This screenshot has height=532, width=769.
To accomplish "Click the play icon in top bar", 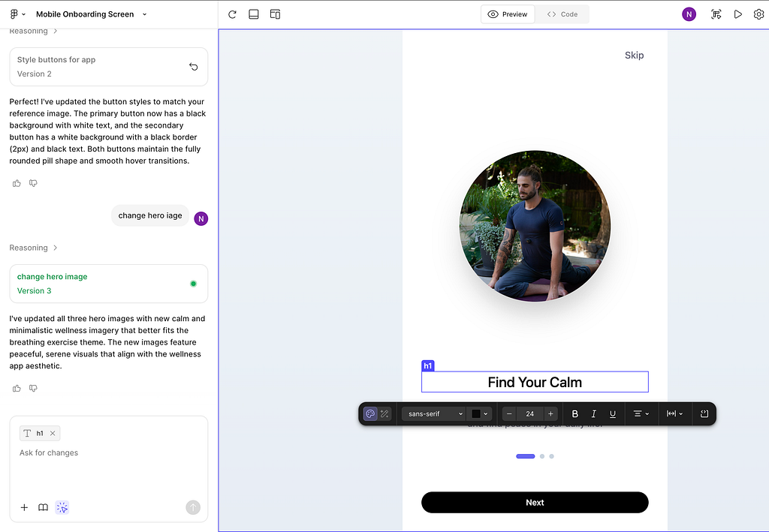I will pos(737,14).
